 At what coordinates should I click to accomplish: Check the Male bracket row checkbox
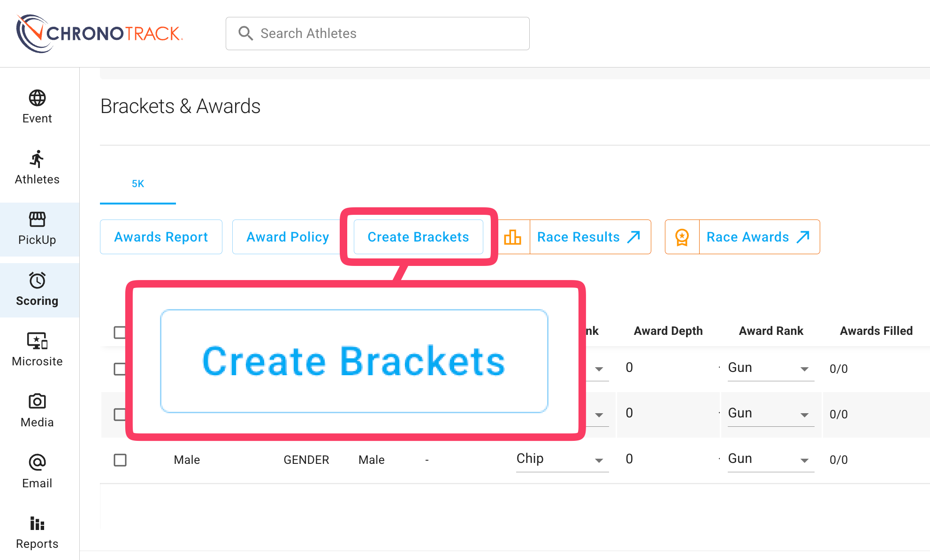(120, 460)
